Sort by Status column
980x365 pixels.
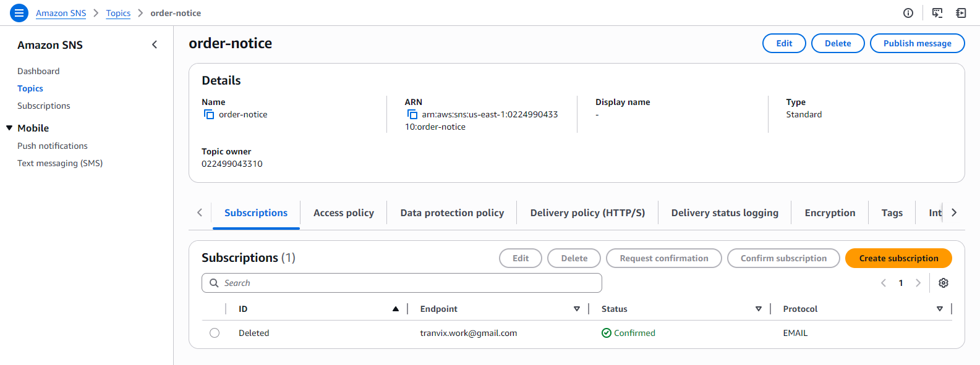[x=759, y=309]
